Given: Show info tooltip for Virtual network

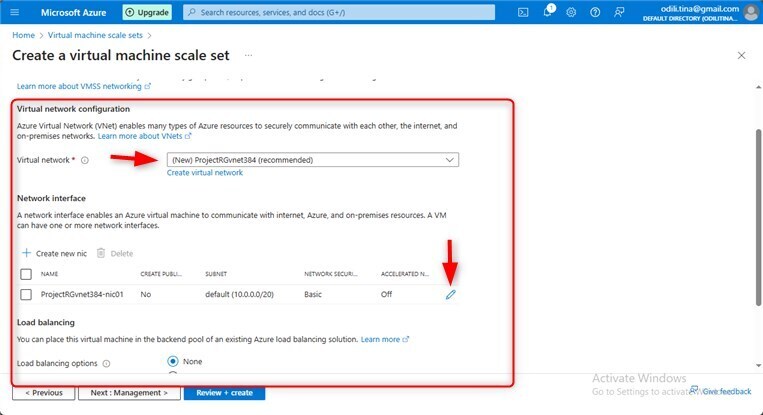Looking at the screenshot, I should pos(85,160).
